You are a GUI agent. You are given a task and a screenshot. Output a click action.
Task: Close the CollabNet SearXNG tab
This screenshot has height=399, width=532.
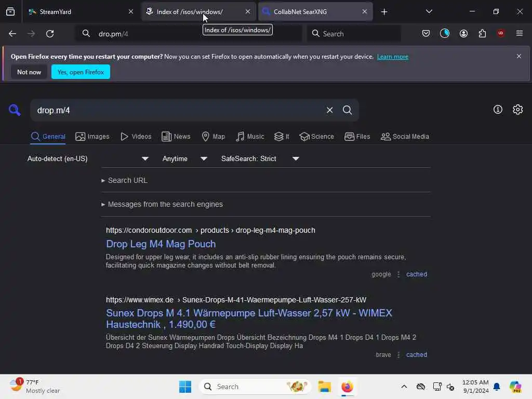pyautogui.click(x=364, y=11)
